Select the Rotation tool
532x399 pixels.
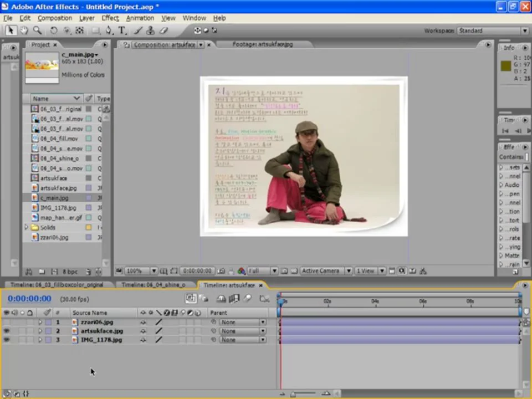[x=53, y=30]
